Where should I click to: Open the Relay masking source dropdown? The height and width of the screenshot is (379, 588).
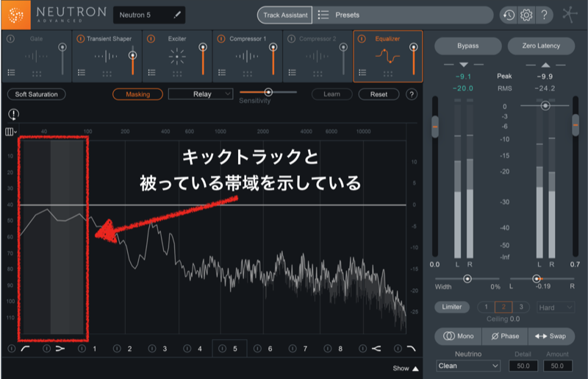click(201, 94)
